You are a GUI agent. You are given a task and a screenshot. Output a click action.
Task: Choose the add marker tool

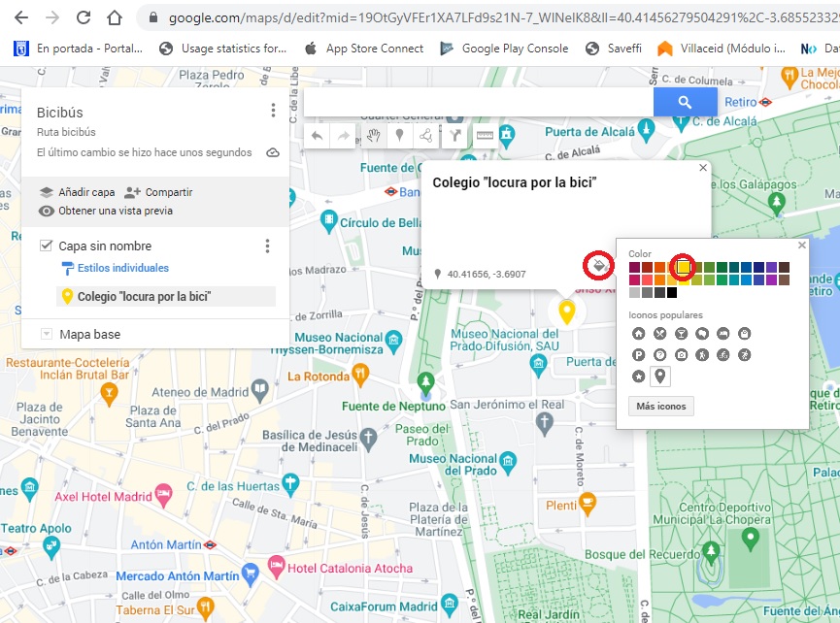[x=398, y=137]
